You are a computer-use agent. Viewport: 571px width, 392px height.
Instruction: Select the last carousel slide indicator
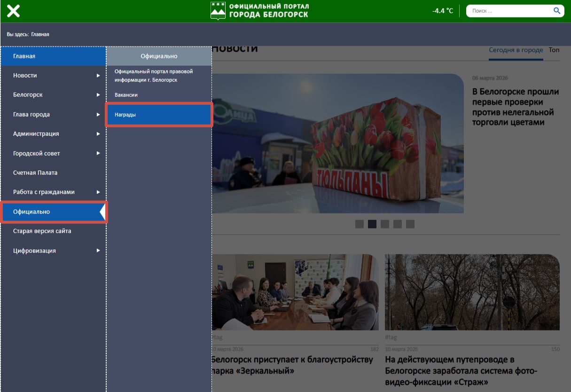pyautogui.click(x=410, y=224)
